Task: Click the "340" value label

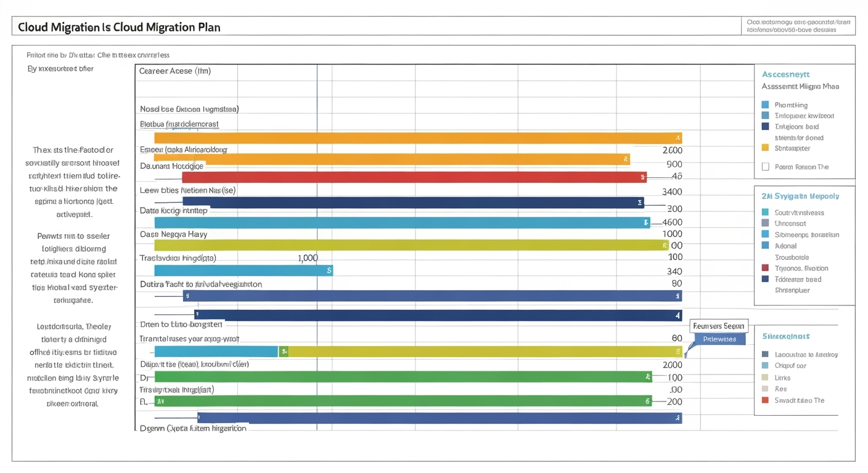Action: click(x=674, y=271)
